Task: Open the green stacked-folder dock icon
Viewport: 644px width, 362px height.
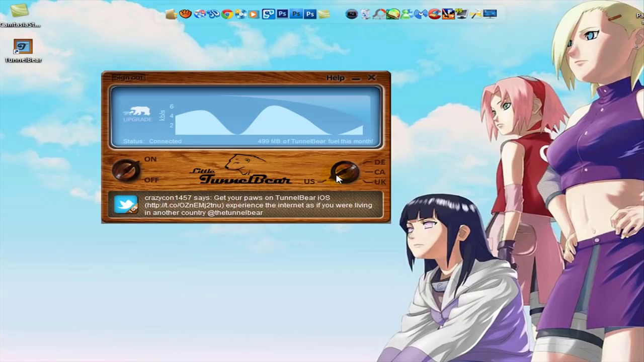Action: 324,14
